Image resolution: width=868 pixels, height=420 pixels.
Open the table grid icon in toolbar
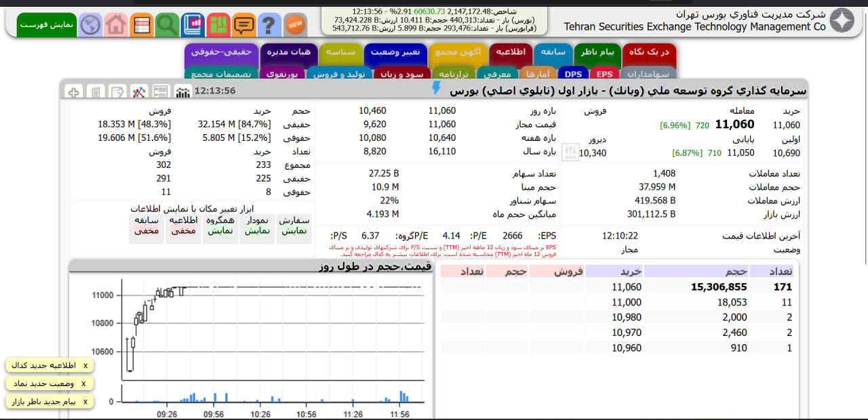click(142, 25)
